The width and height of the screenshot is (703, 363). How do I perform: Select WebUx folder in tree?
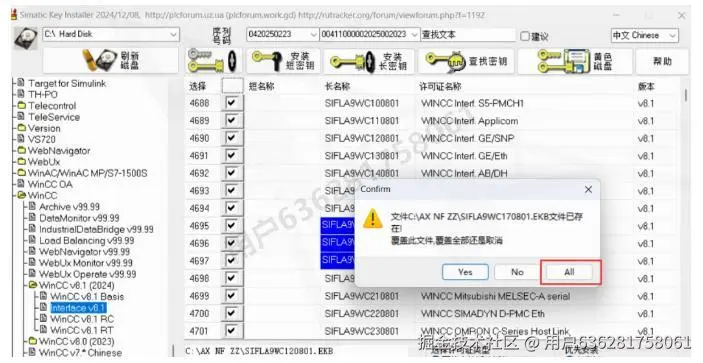[44, 162]
